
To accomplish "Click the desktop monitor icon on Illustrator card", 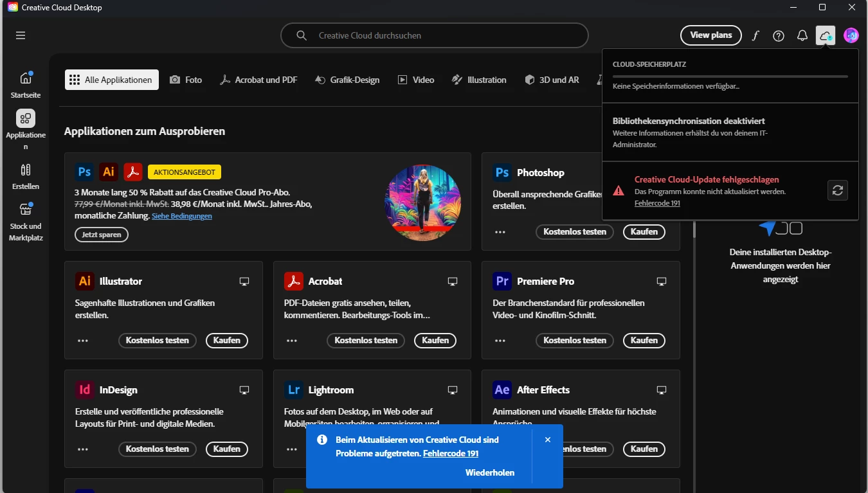I will (x=244, y=282).
